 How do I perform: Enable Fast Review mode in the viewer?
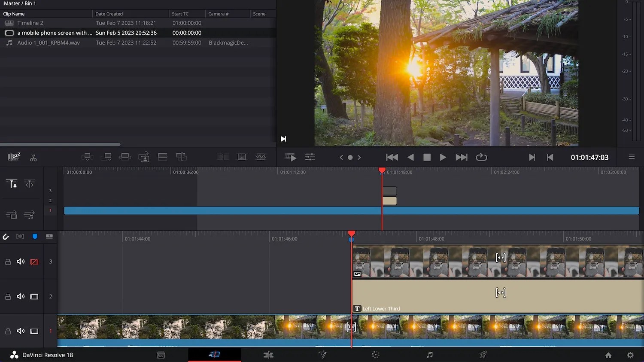[291, 157]
